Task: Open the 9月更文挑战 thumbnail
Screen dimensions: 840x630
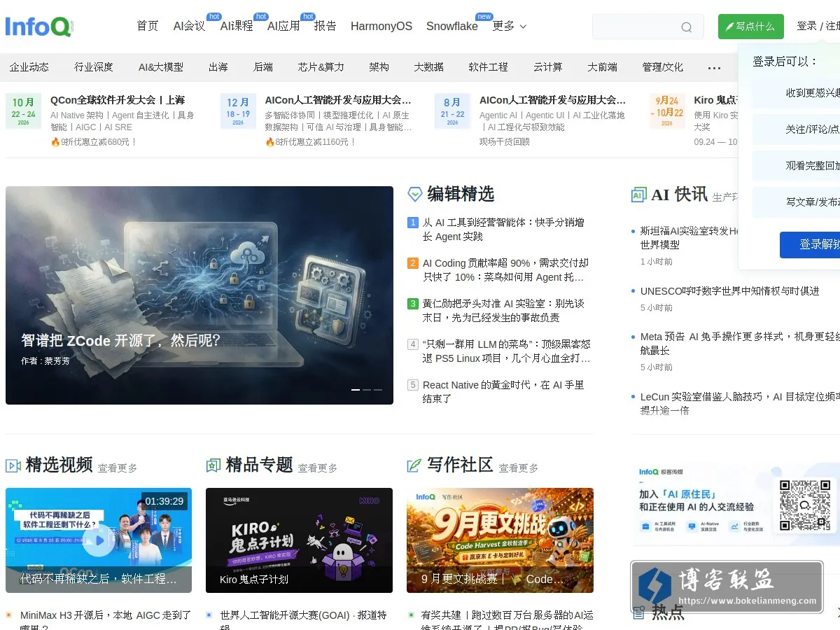Action: coord(500,540)
